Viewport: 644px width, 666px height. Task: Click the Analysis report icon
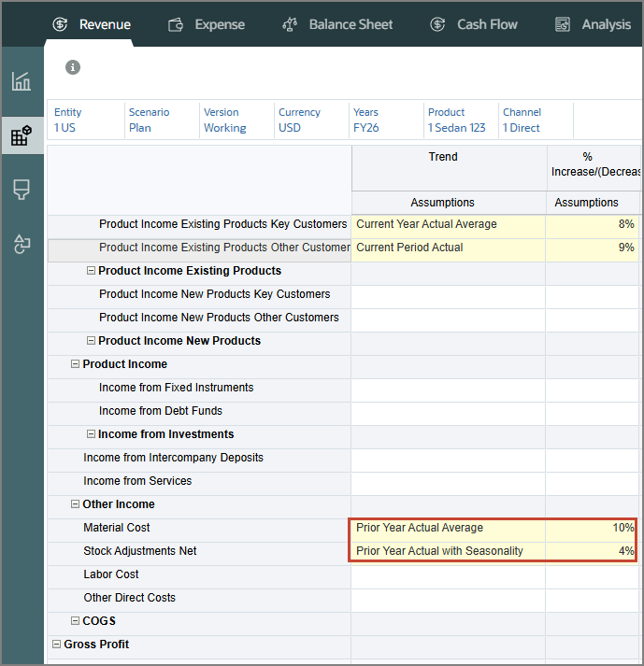[563, 24]
